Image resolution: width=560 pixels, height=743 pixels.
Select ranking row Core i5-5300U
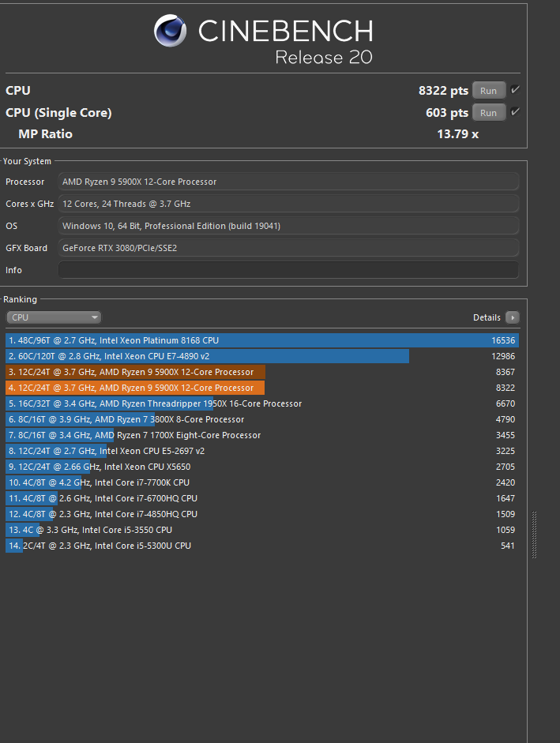(x=262, y=546)
